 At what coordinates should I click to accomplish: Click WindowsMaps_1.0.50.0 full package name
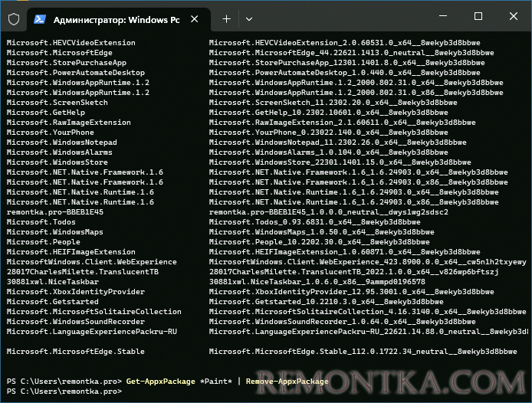coord(322,232)
